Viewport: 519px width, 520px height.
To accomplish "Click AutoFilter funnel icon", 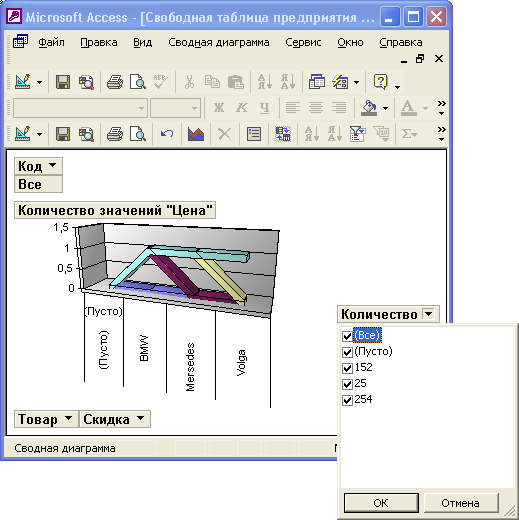I will (x=357, y=134).
